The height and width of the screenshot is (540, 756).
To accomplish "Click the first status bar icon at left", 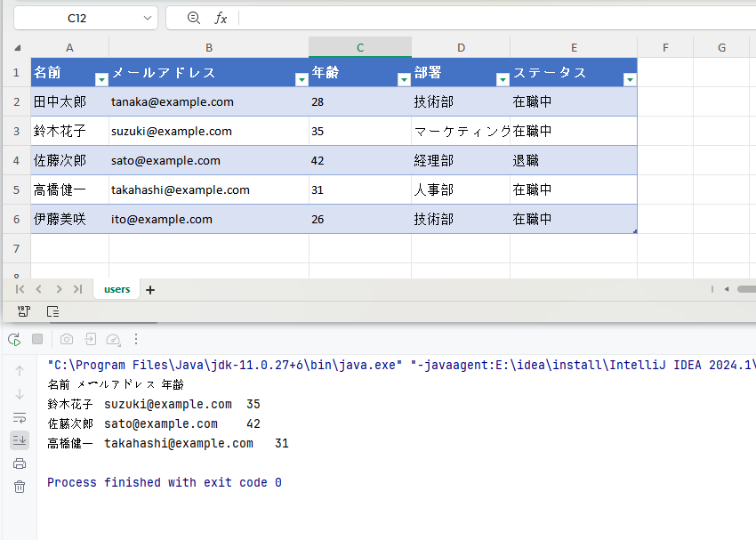I will (24, 311).
